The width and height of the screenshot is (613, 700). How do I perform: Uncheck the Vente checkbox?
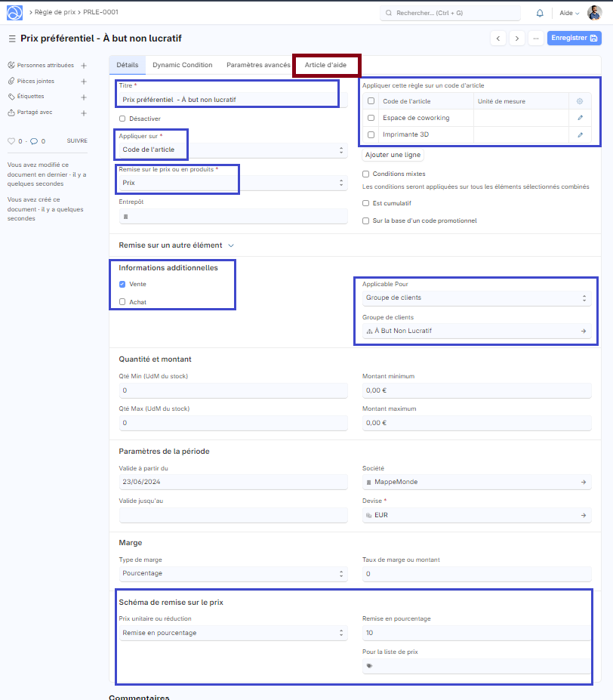coord(122,285)
